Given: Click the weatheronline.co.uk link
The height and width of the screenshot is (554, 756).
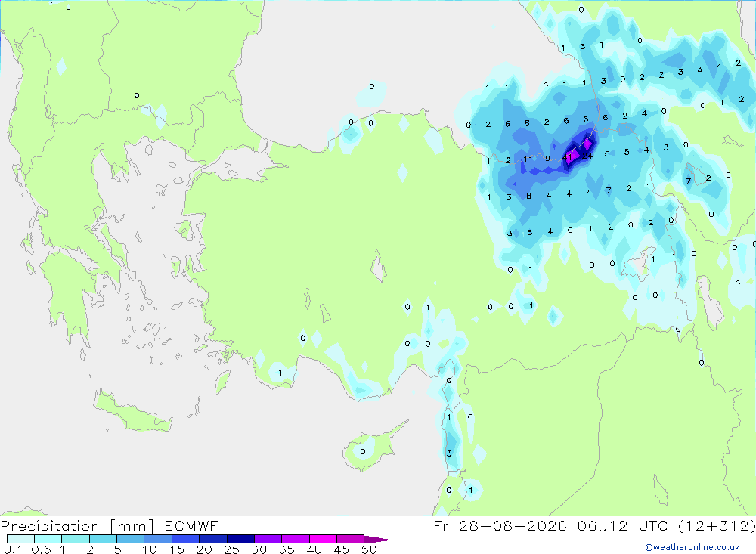Looking at the screenshot, I should coord(692,547).
